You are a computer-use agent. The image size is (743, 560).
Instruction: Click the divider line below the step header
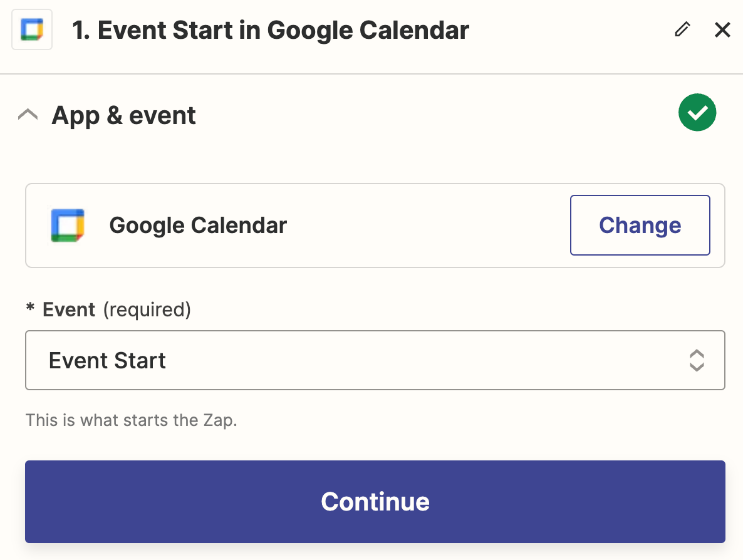pos(371,74)
